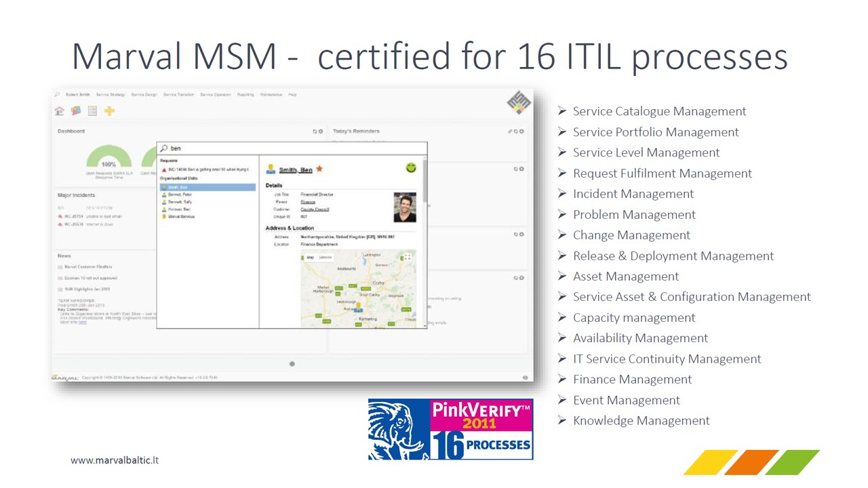The image size is (868, 488).
Task: Open the Service Transition menu
Action: pos(178,94)
